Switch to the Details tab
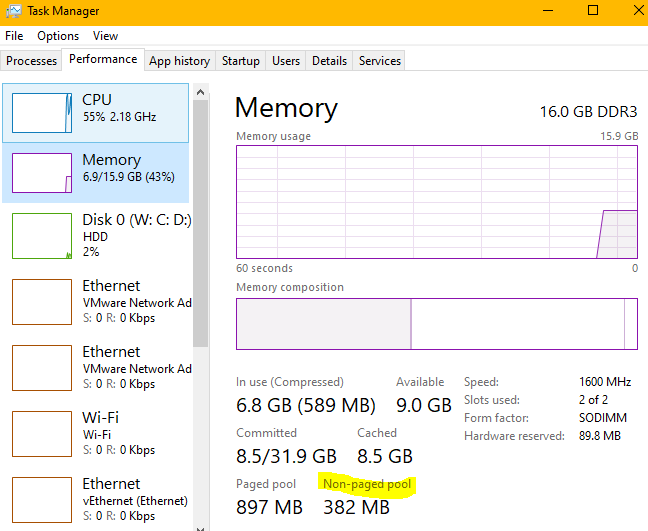Image resolution: width=648 pixels, height=531 pixels. (x=329, y=61)
